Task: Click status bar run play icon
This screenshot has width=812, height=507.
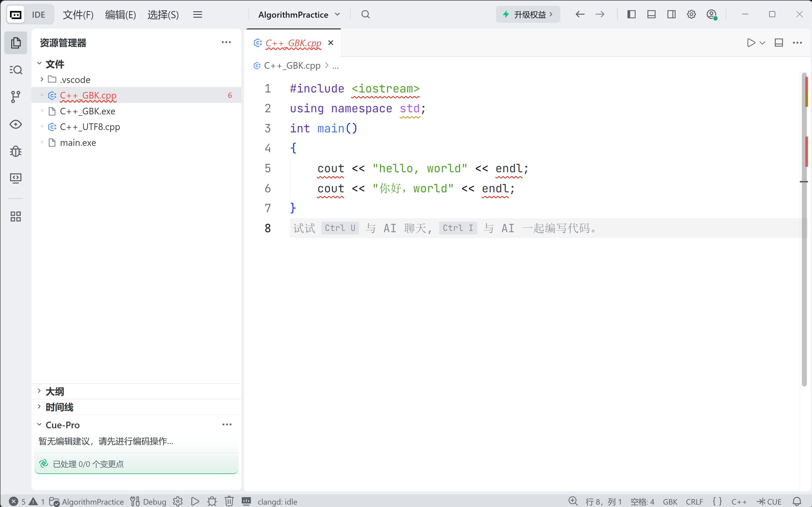Action: click(x=195, y=502)
